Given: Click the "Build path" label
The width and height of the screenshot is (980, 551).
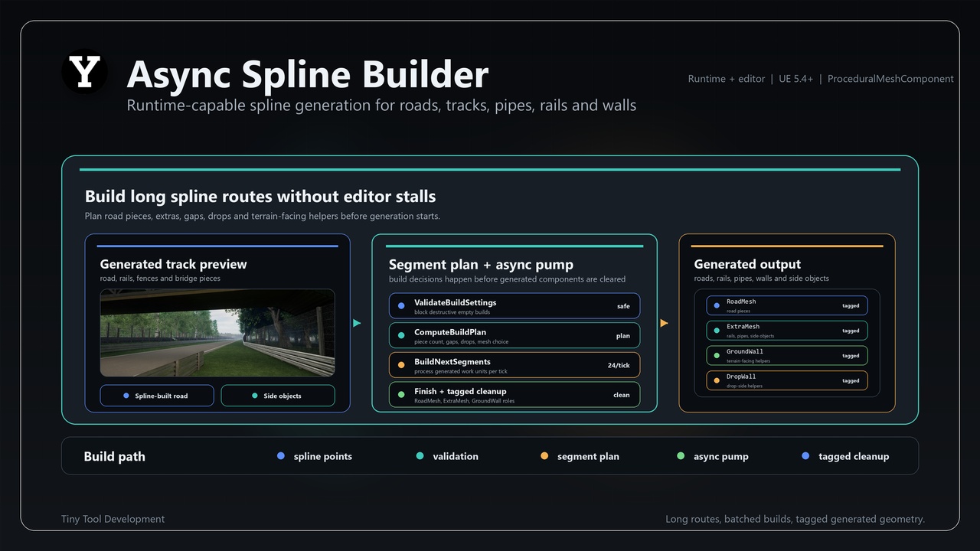Looking at the screenshot, I should [x=114, y=456].
